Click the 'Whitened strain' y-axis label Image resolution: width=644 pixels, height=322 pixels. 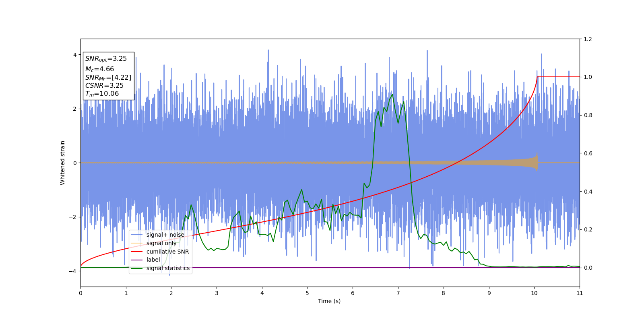(62, 163)
